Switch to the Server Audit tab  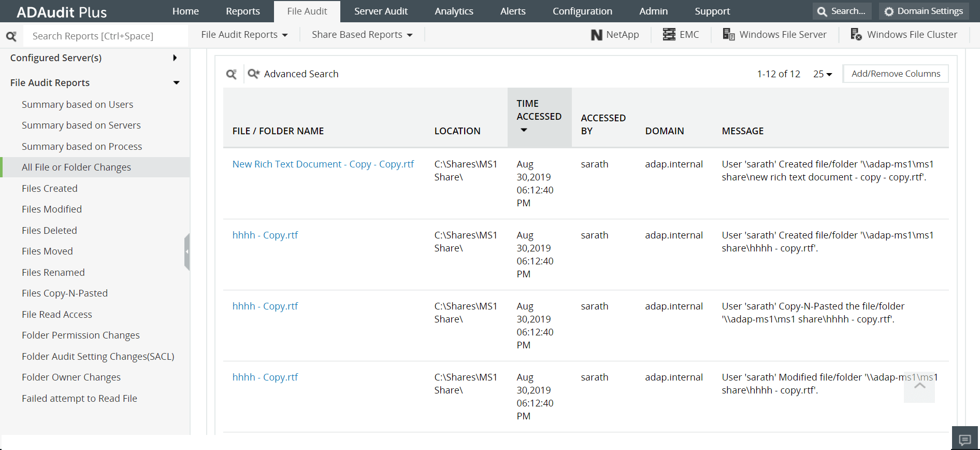coord(381,11)
